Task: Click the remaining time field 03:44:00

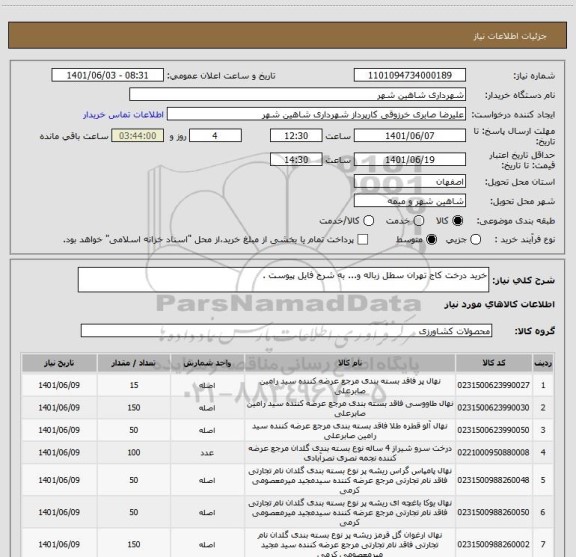Action: pos(137,136)
